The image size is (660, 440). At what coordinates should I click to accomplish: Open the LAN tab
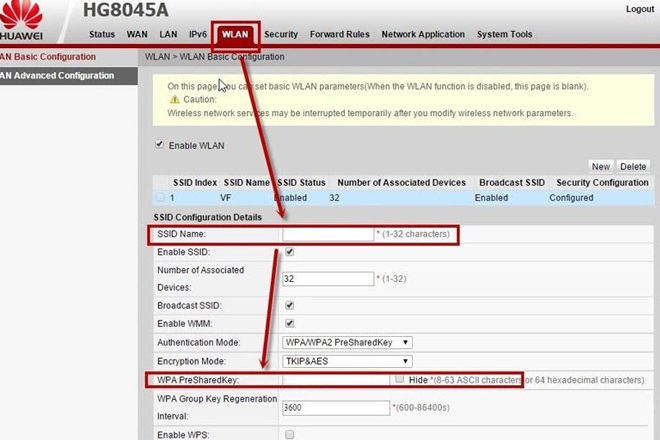tap(168, 35)
